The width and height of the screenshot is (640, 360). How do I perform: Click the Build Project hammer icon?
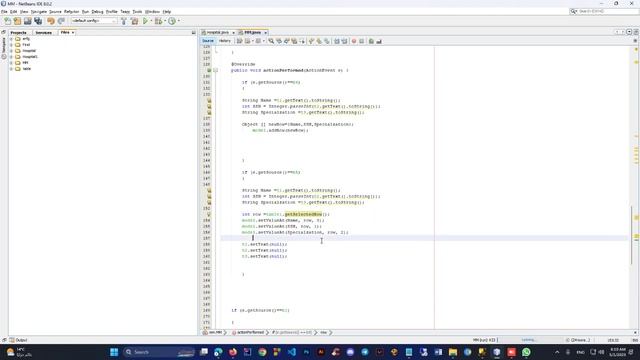[124, 21]
